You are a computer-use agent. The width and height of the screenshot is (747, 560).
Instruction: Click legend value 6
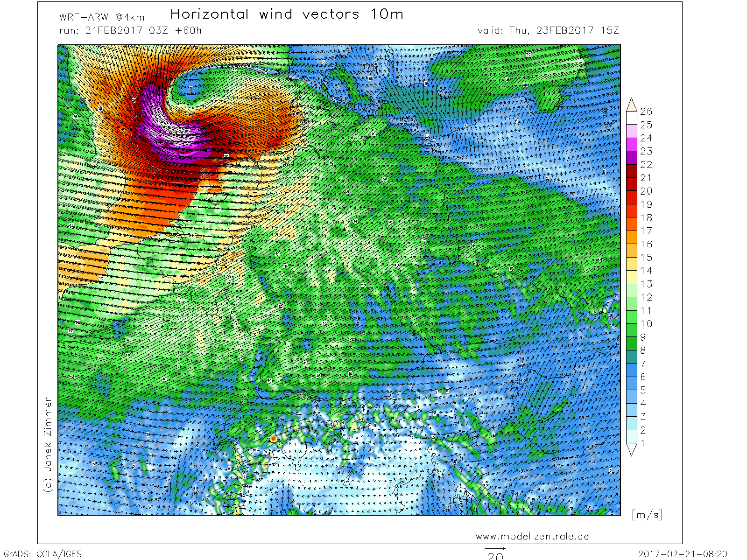[643, 377]
